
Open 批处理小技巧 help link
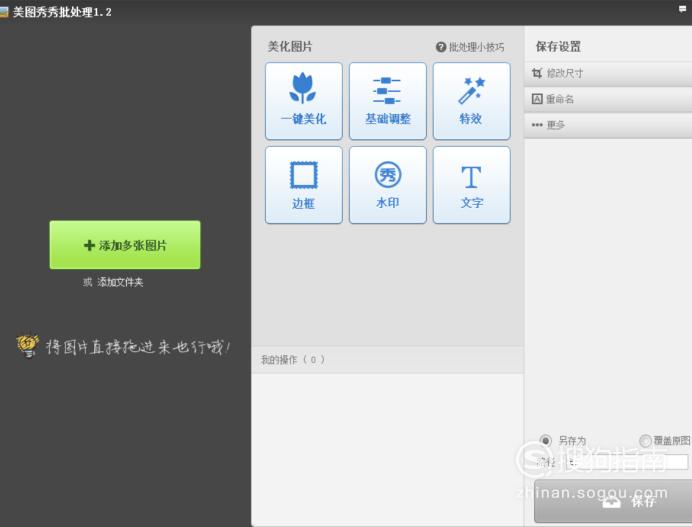470,47
